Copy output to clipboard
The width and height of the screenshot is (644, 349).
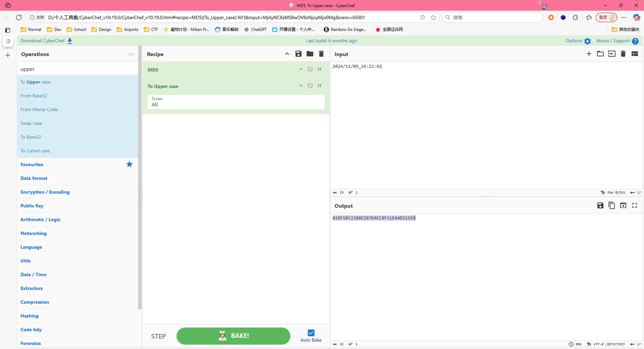click(x=612, y=205)
